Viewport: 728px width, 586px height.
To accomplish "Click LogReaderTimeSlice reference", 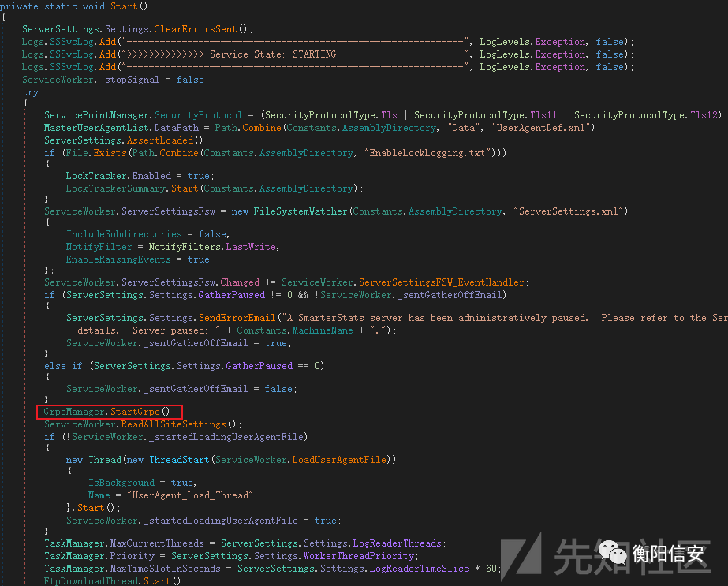I will tap(419, 569).
